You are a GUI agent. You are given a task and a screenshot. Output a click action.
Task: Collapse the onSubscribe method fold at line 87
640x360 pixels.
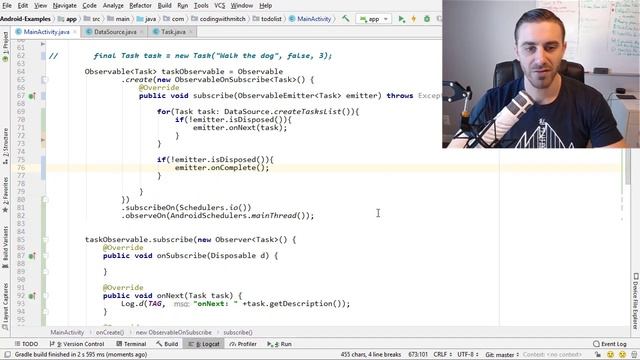point(45,256)
